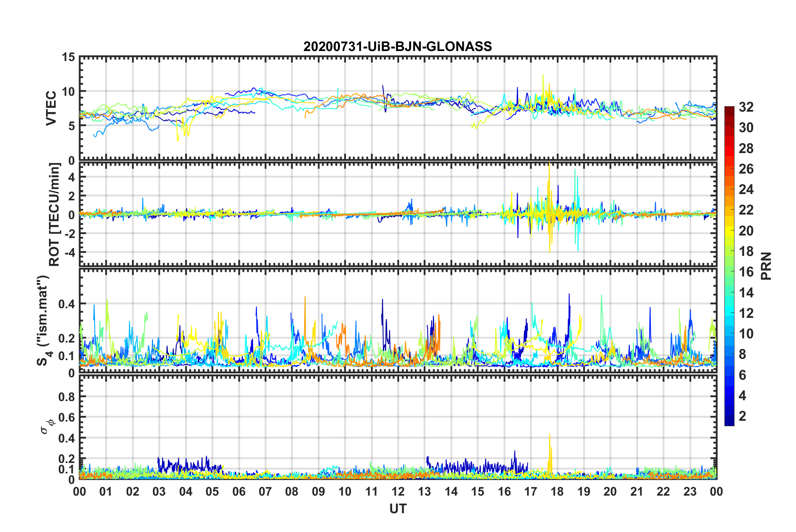Click the VTEC axis tick 15
The image size is (796, 532).
coord(68,57)
